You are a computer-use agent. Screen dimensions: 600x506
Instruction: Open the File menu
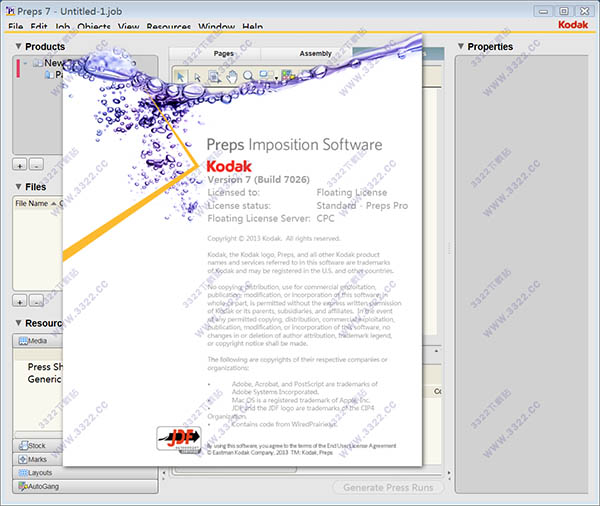(16, 27)
